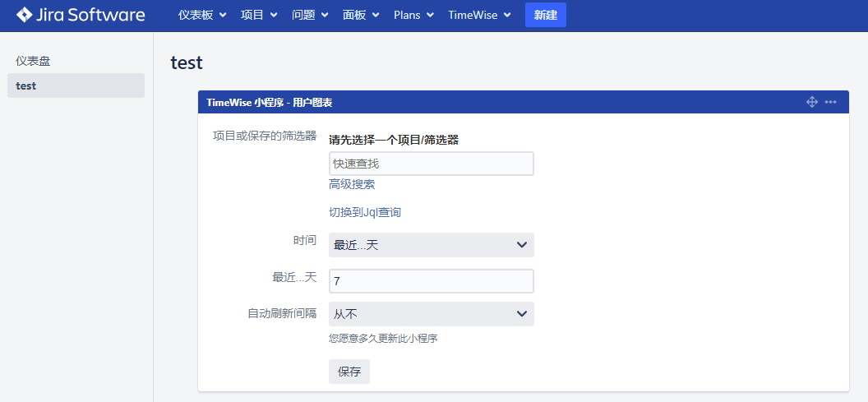
Task: Expand the TimeWise menu
Action: [x=479, y=15]
